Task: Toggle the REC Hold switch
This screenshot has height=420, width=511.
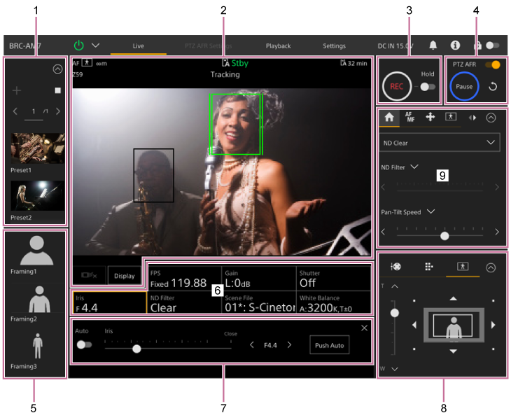Action: pos(426,87)
